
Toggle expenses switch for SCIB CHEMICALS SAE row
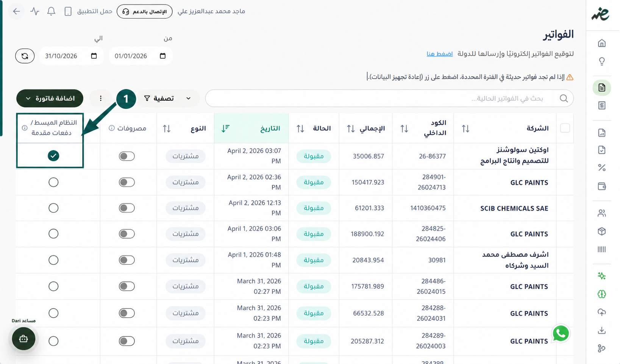point(126,208)
